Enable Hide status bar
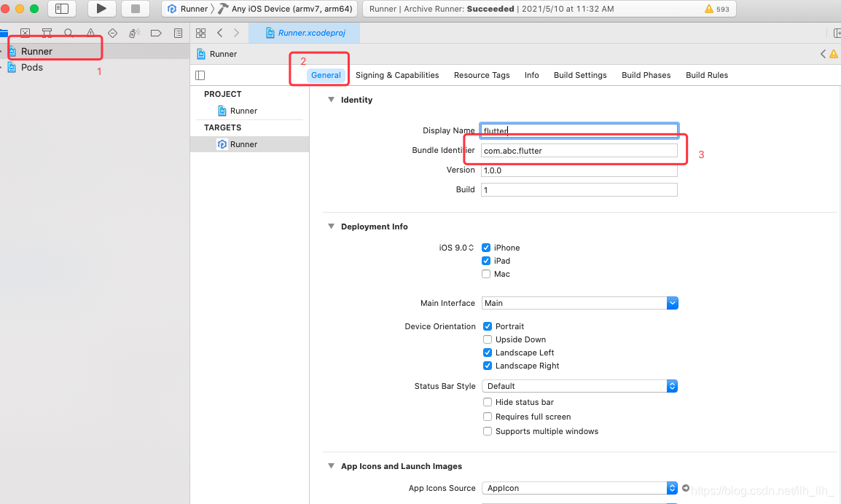The height and width of the screenshot is (504, 841). click(488, 402)
